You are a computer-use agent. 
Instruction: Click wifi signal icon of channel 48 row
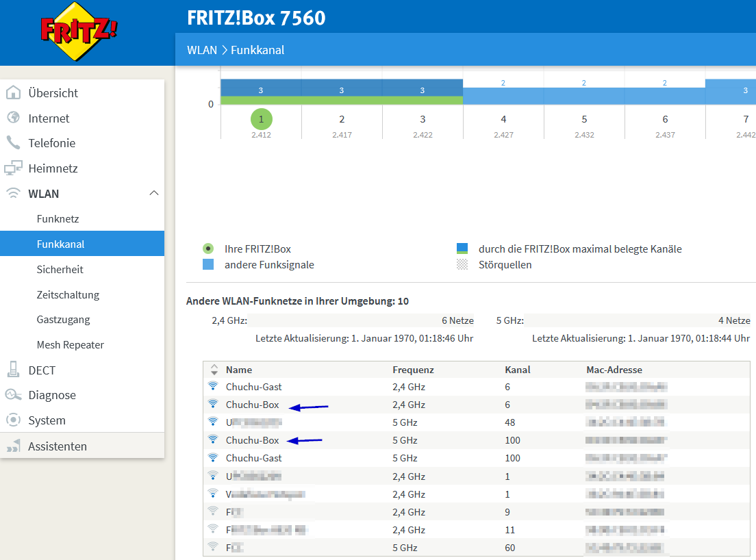[x=213, y=422]
